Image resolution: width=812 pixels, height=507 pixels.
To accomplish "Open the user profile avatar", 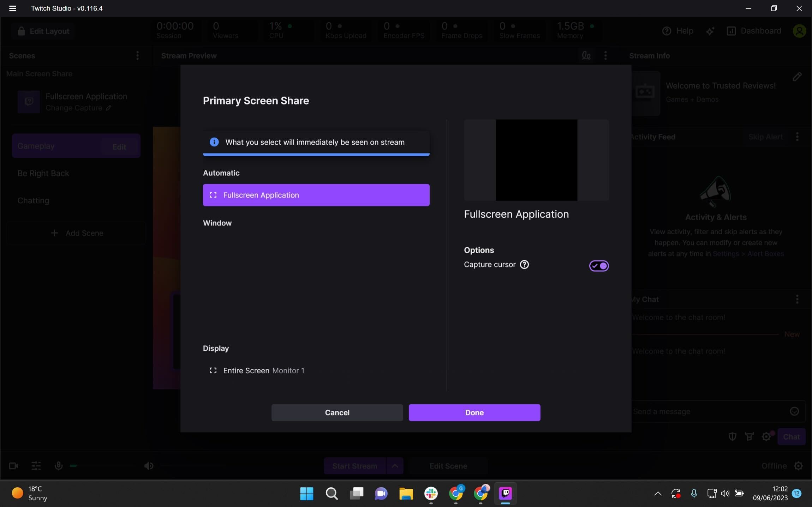I will [x=799, y=31].
